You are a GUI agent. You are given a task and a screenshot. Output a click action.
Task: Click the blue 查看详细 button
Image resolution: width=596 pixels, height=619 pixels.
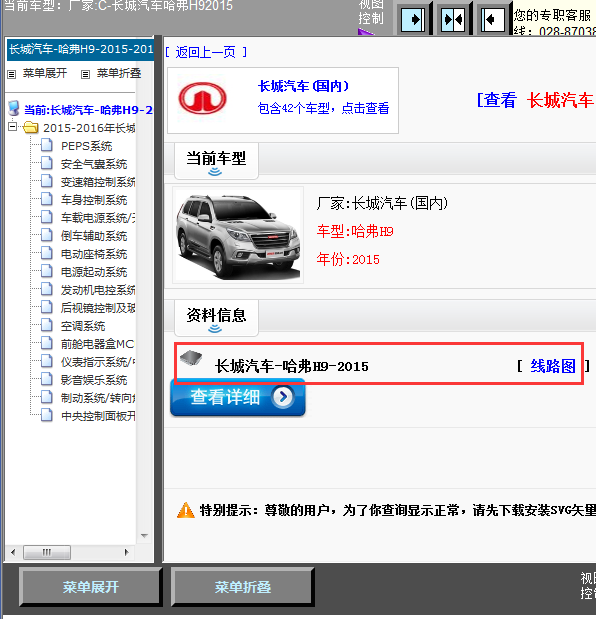[238, 397]
